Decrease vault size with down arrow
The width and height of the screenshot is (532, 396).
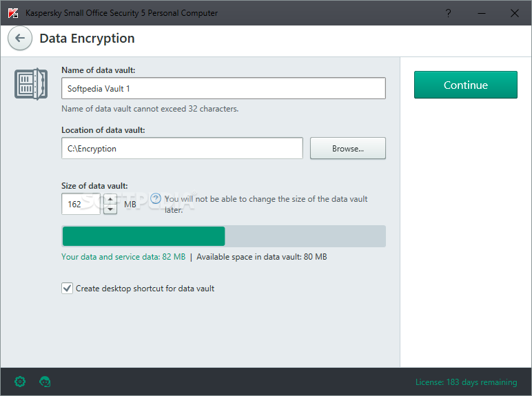(110, 209)
